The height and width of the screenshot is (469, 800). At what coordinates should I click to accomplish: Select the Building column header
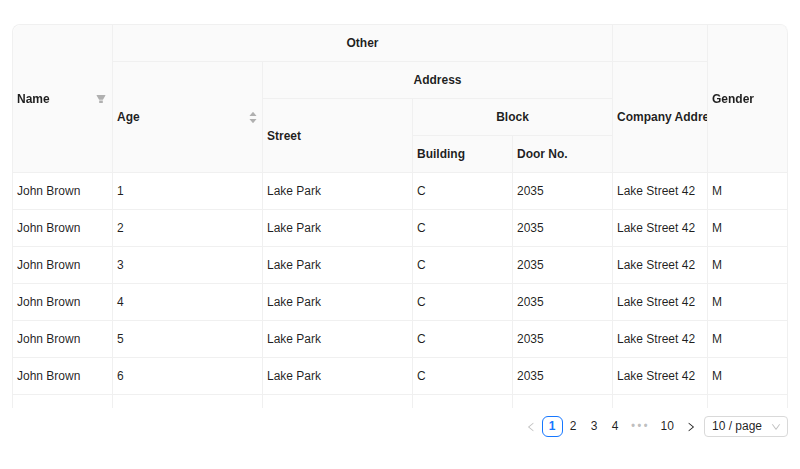coord(462,154)
